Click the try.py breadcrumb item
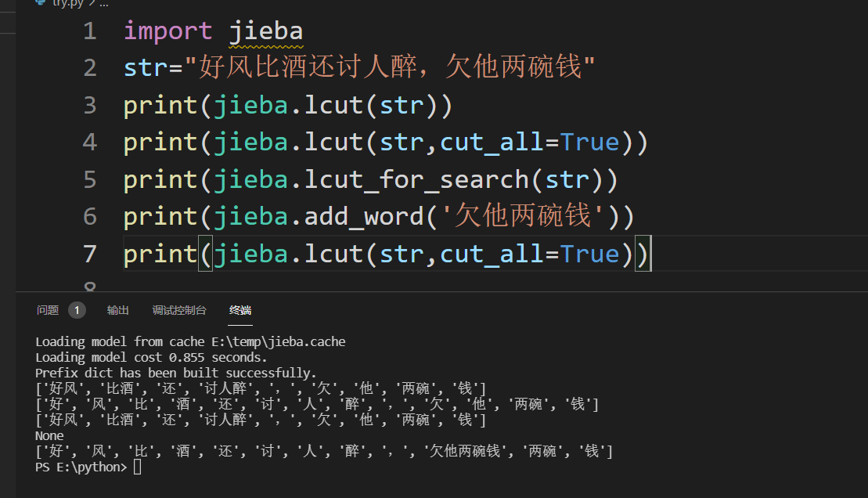 coord(68,3)
